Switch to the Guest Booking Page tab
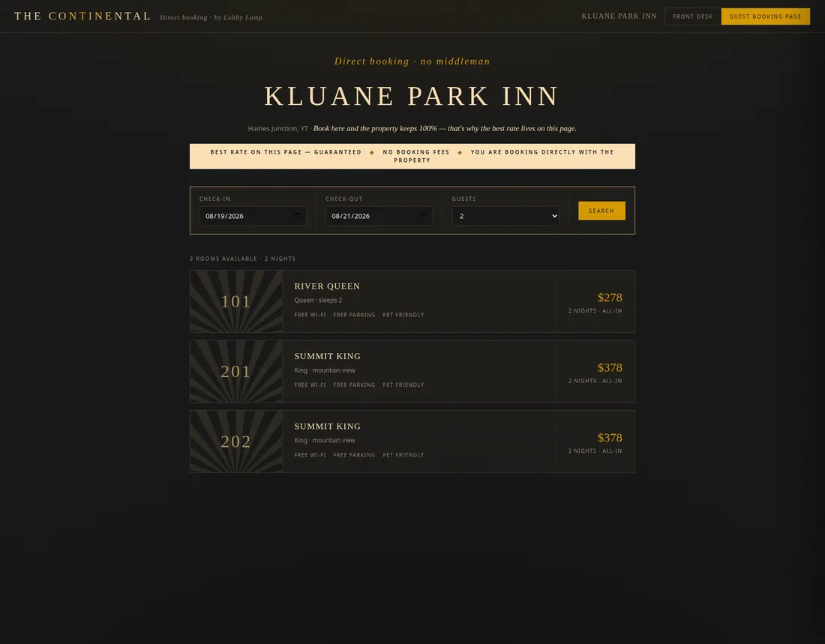This screenshot has height=644, width=825. (765, 16)
